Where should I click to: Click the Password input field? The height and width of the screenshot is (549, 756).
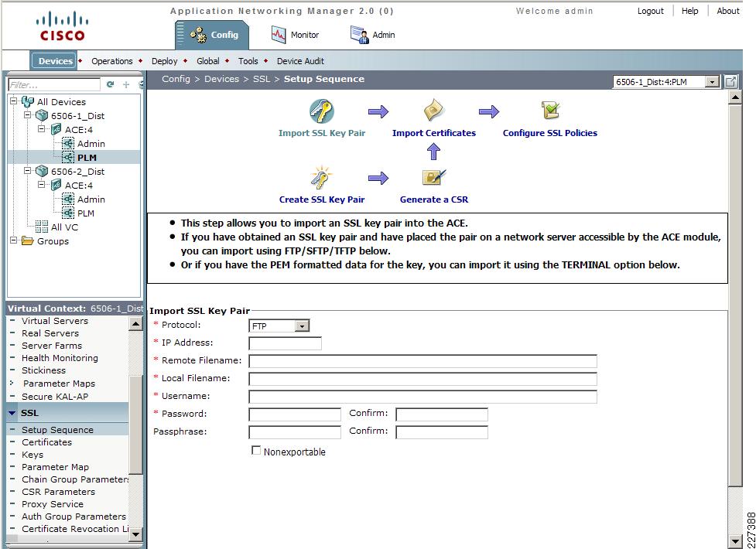click(x=295, y=414)
